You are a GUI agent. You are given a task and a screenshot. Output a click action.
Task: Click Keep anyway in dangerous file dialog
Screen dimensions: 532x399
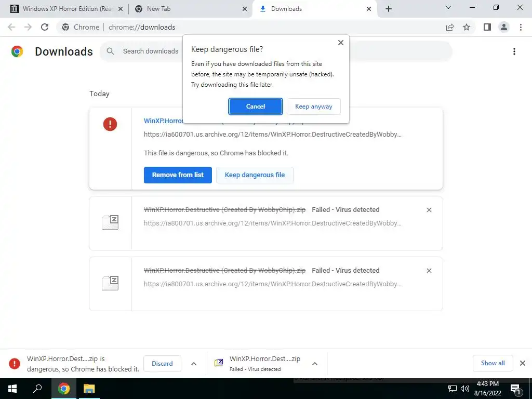[x=313, y=107]
